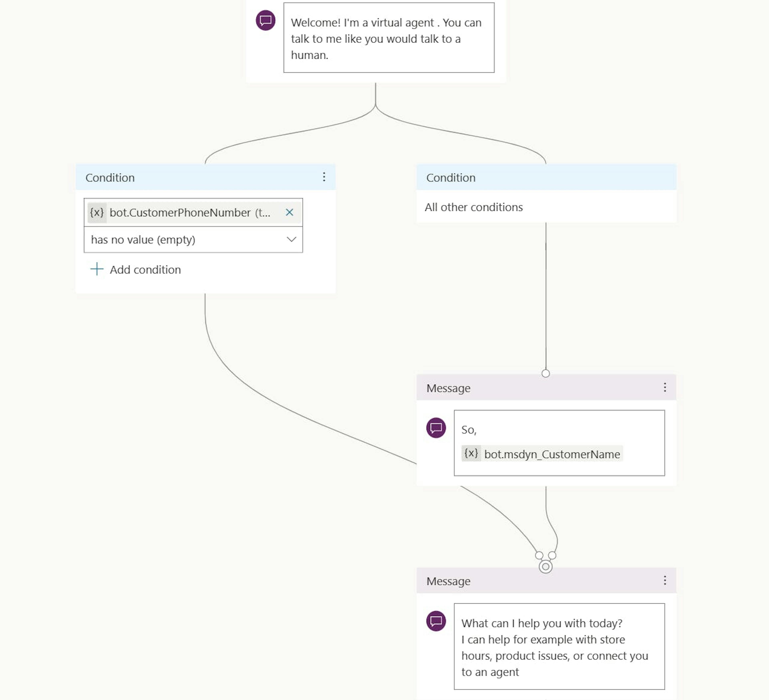Click the chat icon beside 'What can I help' message
769x700 pixels.
tap(436, 621)
